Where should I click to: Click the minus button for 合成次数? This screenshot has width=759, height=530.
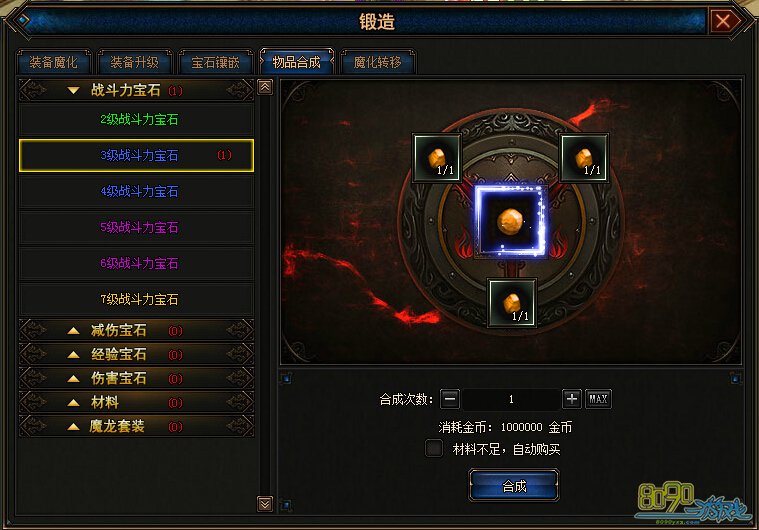coord(450,399)
